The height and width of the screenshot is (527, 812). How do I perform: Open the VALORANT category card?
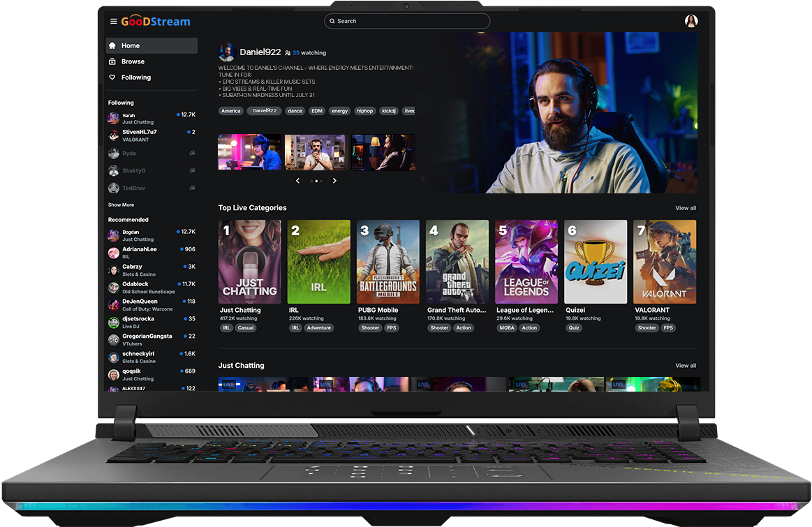pos(665,262)
